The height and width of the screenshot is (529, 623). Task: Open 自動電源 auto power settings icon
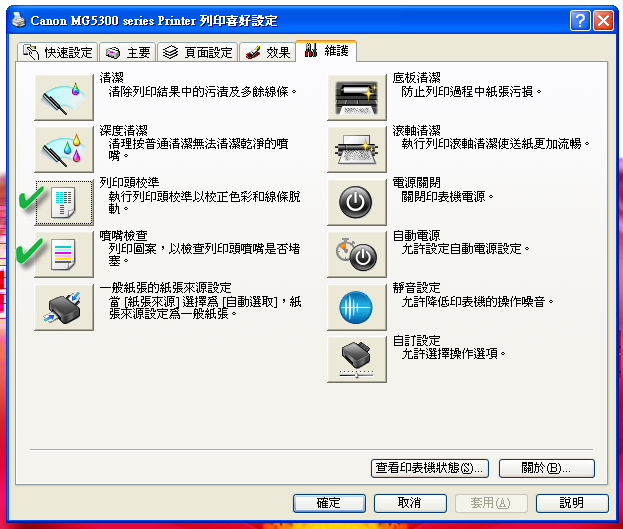coord(357,254)
